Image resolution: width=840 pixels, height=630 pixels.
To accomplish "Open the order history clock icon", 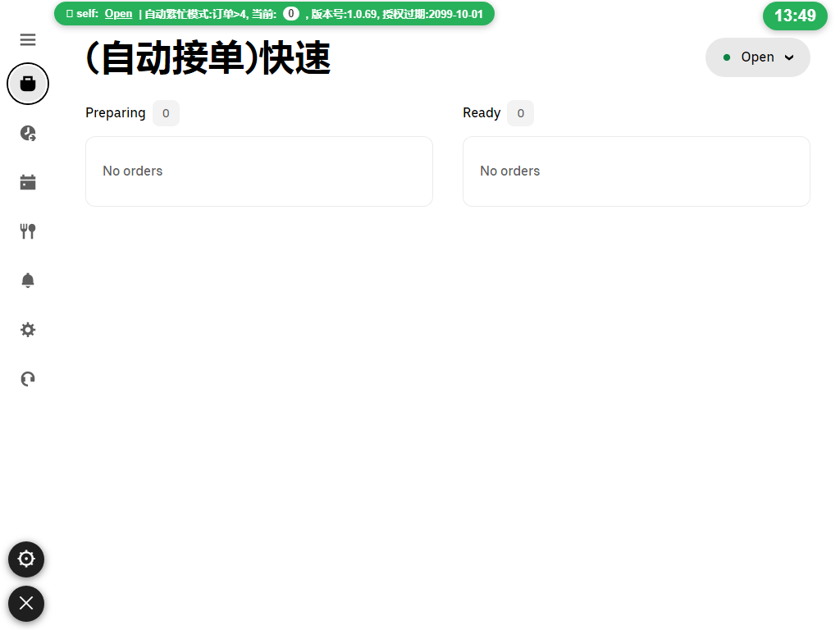I will click(28, 133).
